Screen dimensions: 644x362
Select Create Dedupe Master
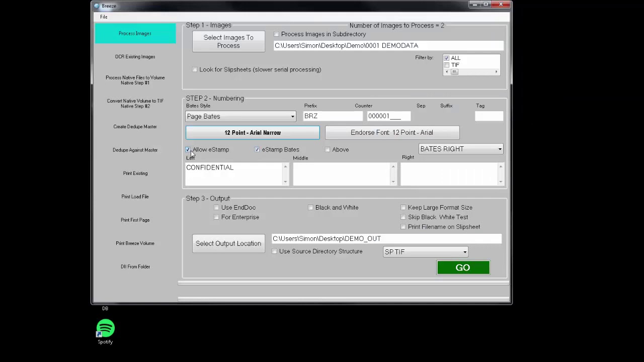[135, 127]
